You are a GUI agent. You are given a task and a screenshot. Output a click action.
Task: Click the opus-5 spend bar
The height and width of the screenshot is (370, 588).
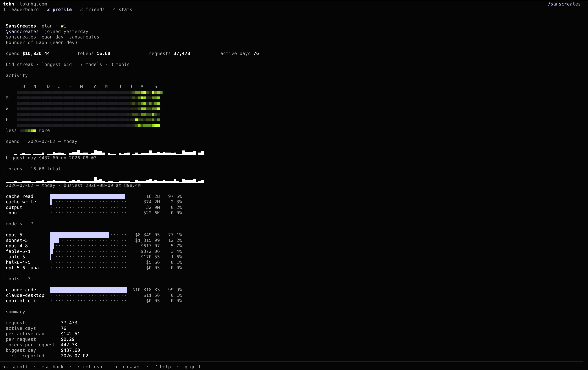tap(80, 235)
